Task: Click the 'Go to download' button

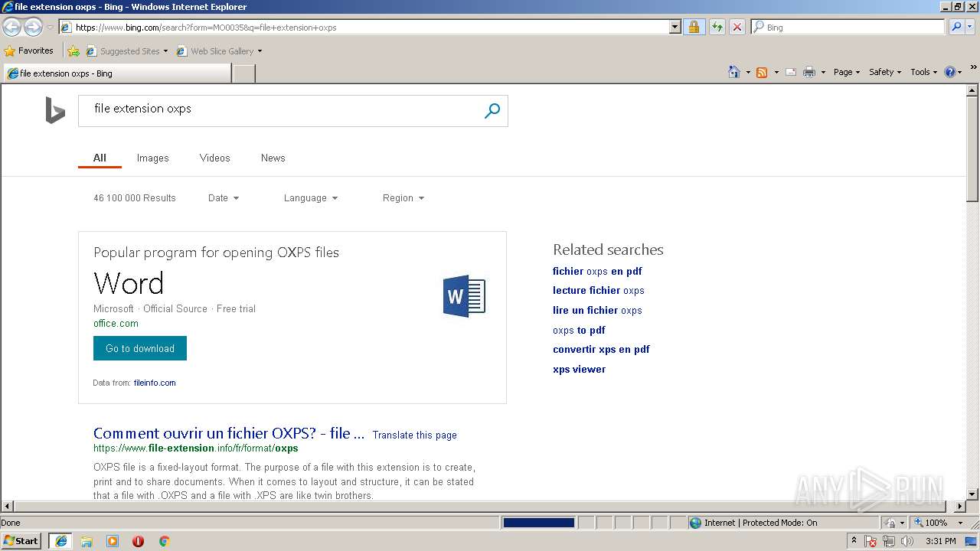Action: [x=140, y=348]
